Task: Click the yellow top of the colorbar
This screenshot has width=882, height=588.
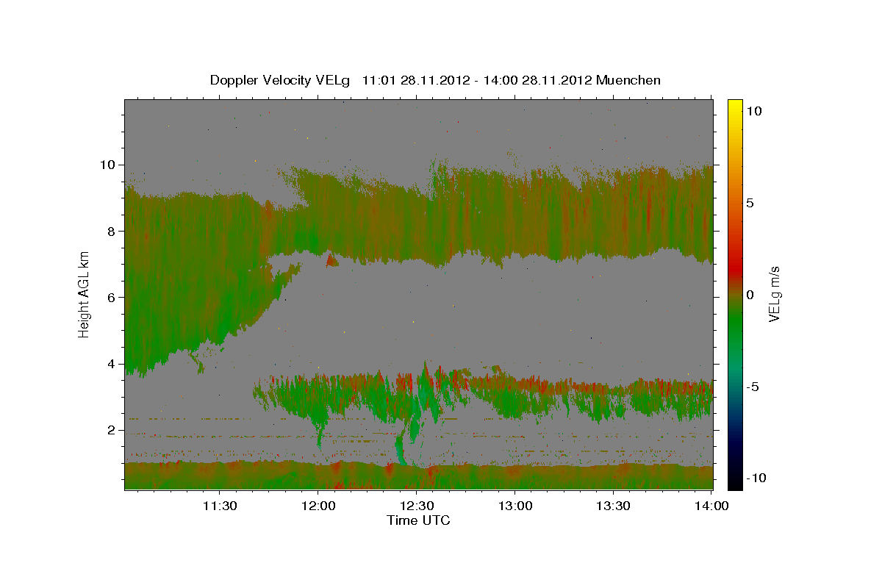Action: click(735, 104)
